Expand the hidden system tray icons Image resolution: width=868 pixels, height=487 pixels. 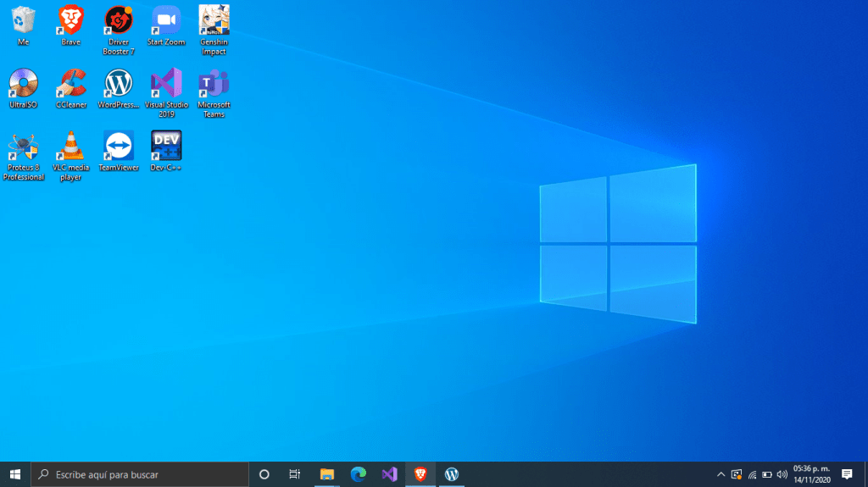(x=721, y=474)
